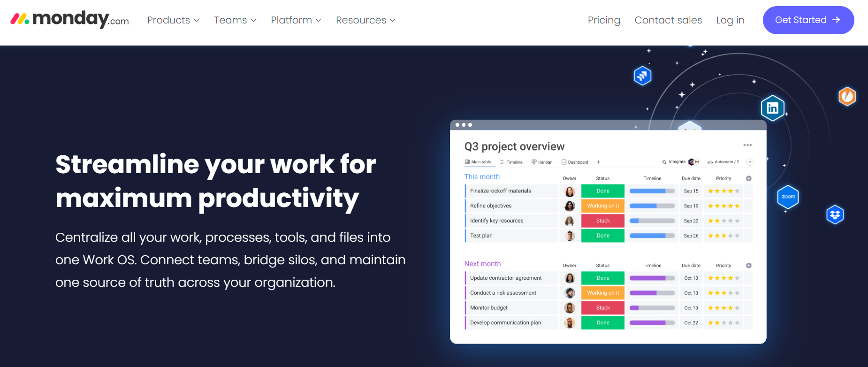Image resolution: width=868 pixels, height=367 pixels.
Task: Click the owner avatar for Identify key resources
Action: click(570, 221)
